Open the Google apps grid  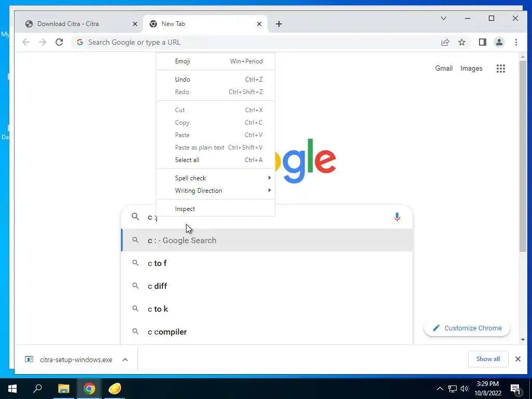point(501,69)
